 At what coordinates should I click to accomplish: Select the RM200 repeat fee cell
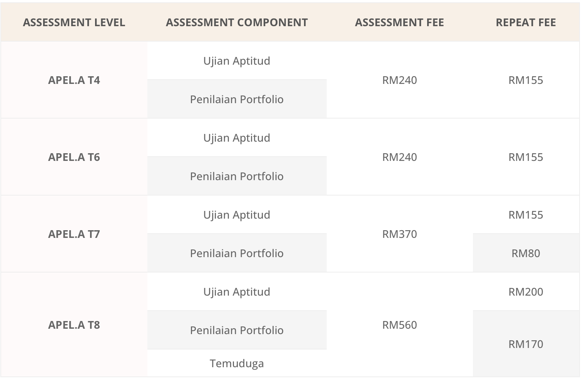(x=526, y=292)
